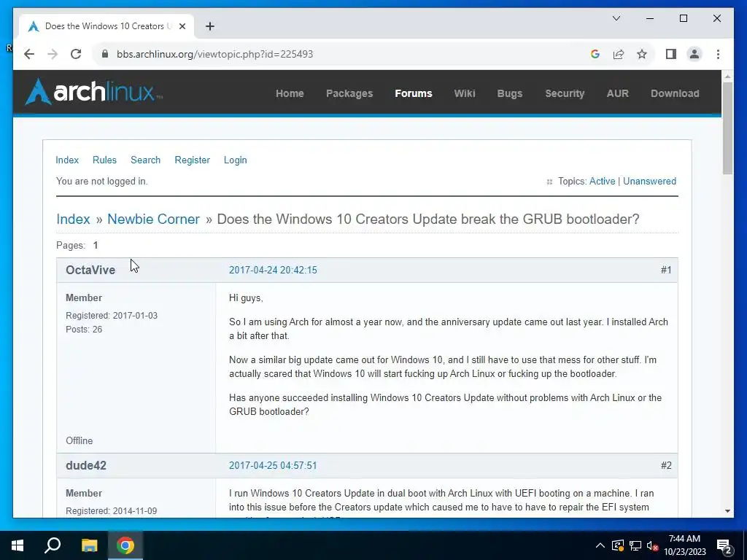Click "Posts: 26" text
Image resolution: width=747 pixels, height=560 pixels.
[x=84, y=330]
